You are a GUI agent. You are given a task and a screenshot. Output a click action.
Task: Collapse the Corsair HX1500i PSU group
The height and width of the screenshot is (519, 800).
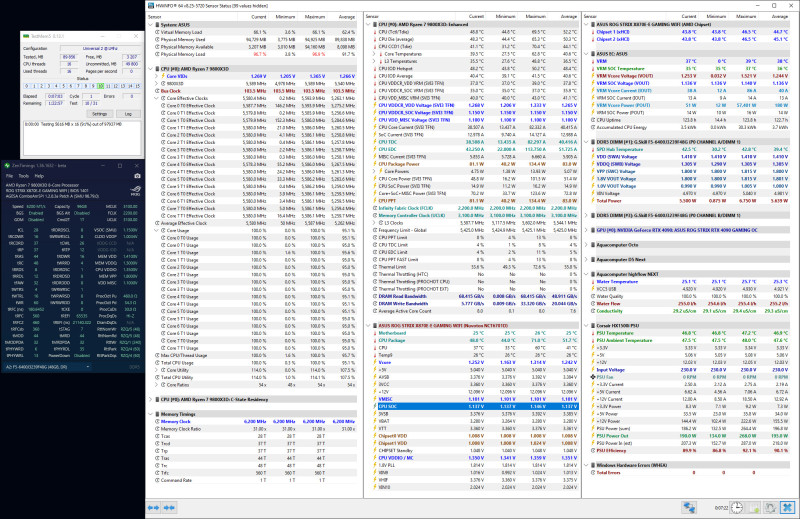tap(586, 326)
